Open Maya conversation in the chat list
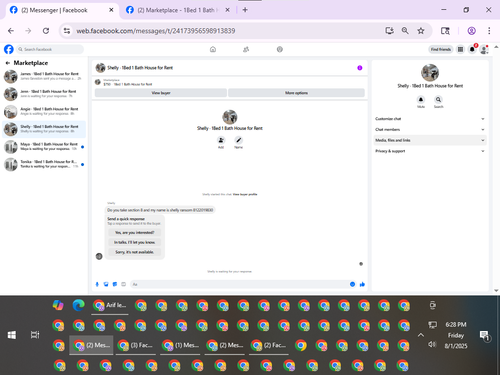This screenshot has width=500, height=375. [44, 147]
